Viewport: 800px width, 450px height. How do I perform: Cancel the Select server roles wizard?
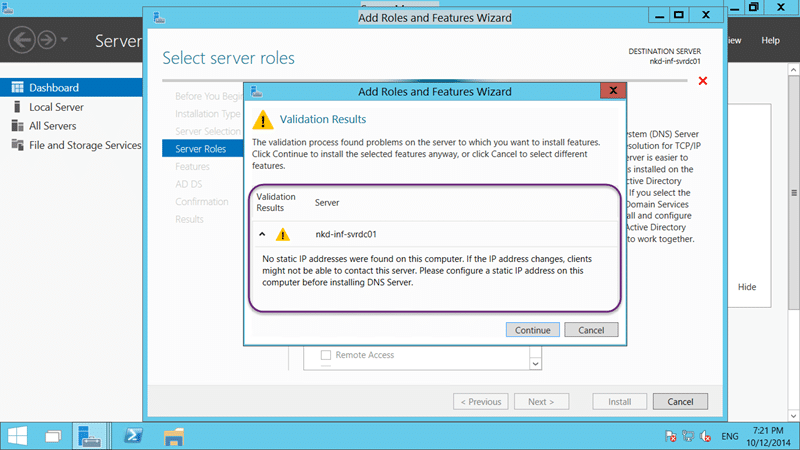tap(680, 402)
